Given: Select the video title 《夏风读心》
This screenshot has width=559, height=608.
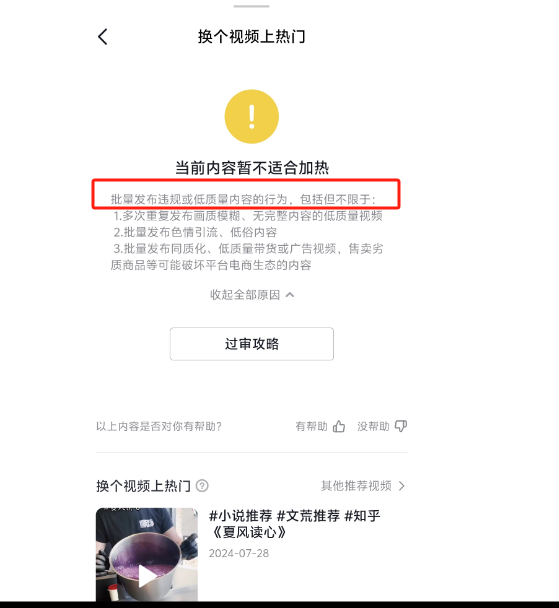Looking at the screenshot, I should tap(249, 532).
